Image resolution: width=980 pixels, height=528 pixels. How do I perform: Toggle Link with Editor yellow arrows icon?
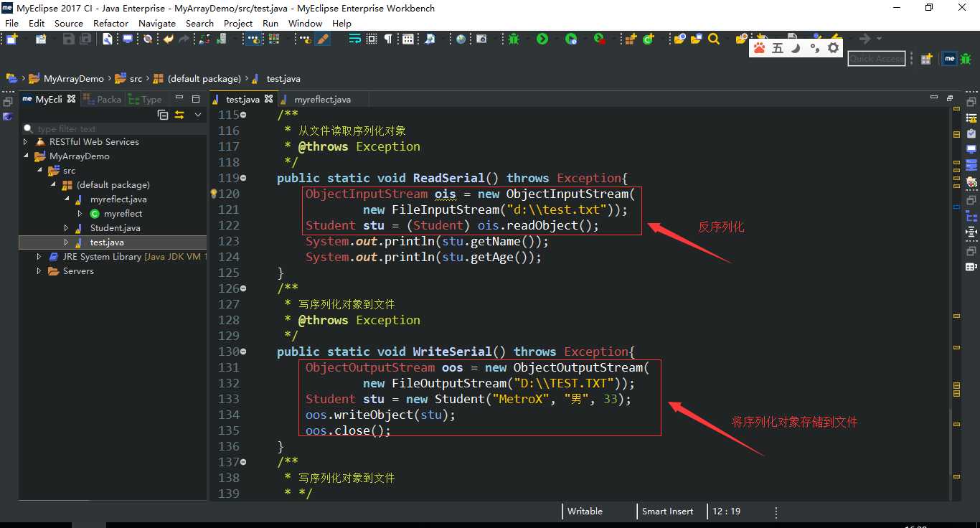point(179,115)
